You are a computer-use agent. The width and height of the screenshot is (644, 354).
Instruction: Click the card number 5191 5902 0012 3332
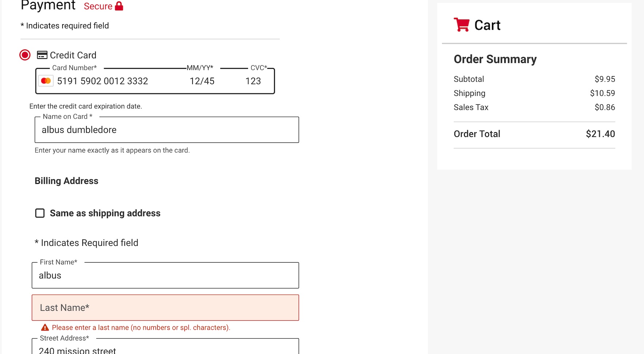coord(102,81)
